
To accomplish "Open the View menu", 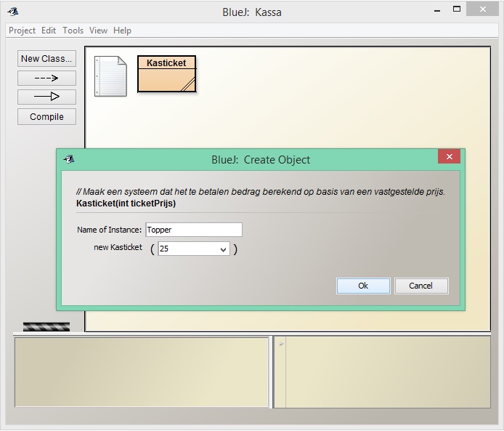I will pos(98,31).
